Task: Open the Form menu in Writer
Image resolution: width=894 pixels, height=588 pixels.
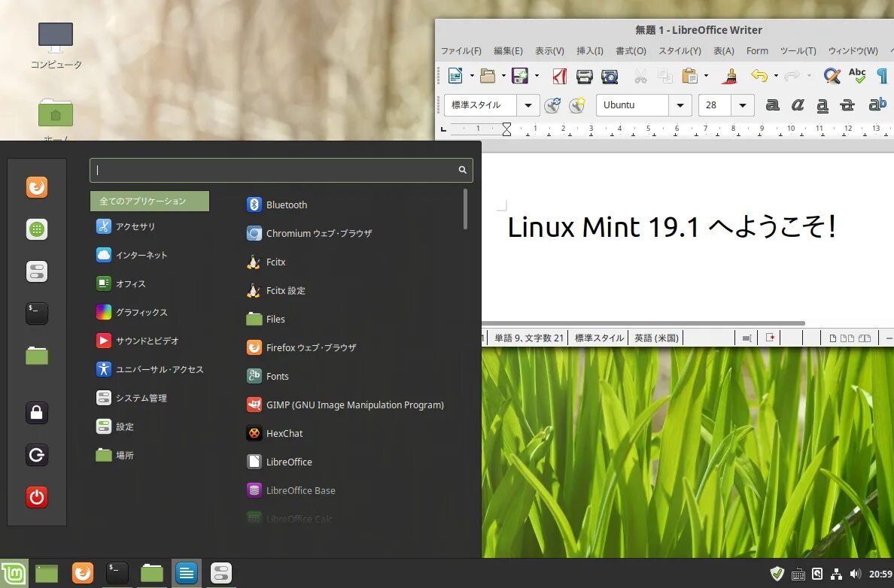Action: pyautogui.click(x=757, y=50)
